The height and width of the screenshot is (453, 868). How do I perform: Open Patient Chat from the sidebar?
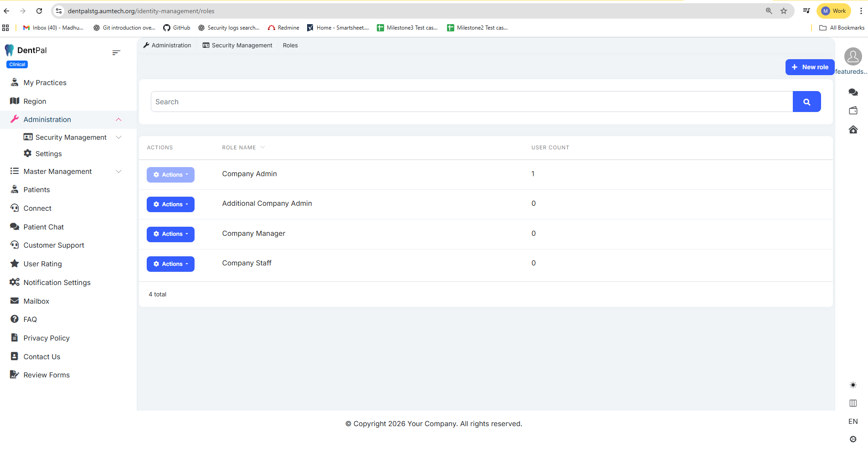point(44,227)
